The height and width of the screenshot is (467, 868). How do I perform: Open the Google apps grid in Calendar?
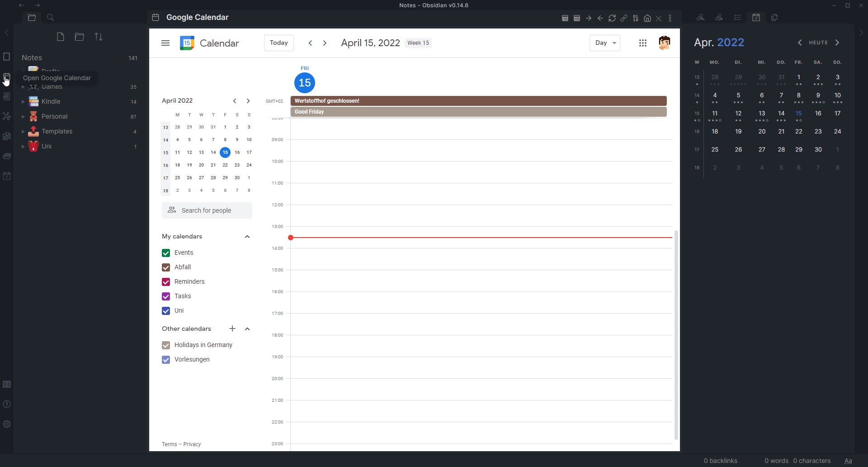(642, 43)
